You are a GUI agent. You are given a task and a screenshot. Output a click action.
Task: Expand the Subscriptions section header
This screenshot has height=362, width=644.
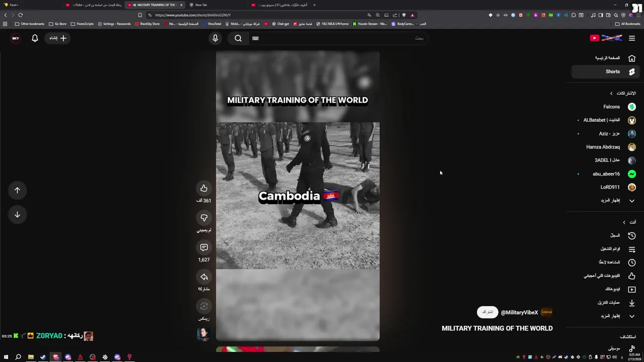(x=623, y=94)
